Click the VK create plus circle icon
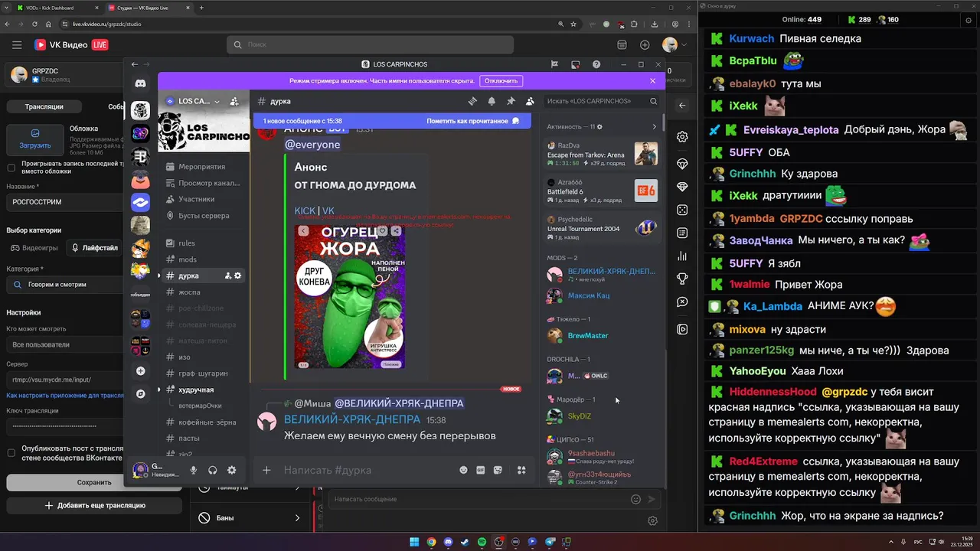This screenshot has height=551, width=980. (x=645, y=45)
